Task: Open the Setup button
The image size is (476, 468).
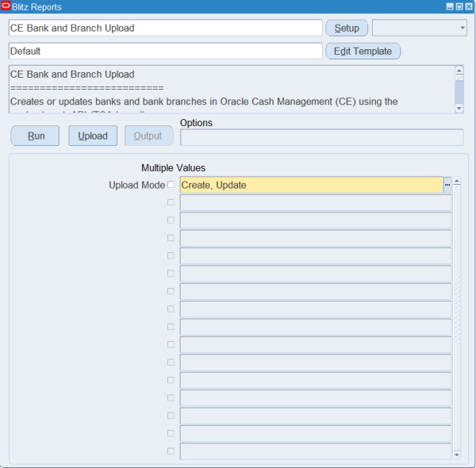Action: tap(347, 28)
